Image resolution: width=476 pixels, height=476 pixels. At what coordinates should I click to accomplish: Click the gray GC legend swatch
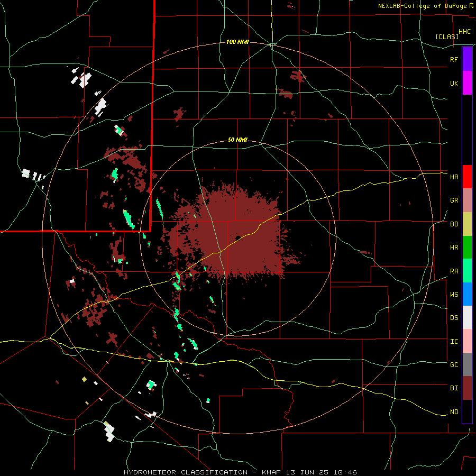[467, 364]
